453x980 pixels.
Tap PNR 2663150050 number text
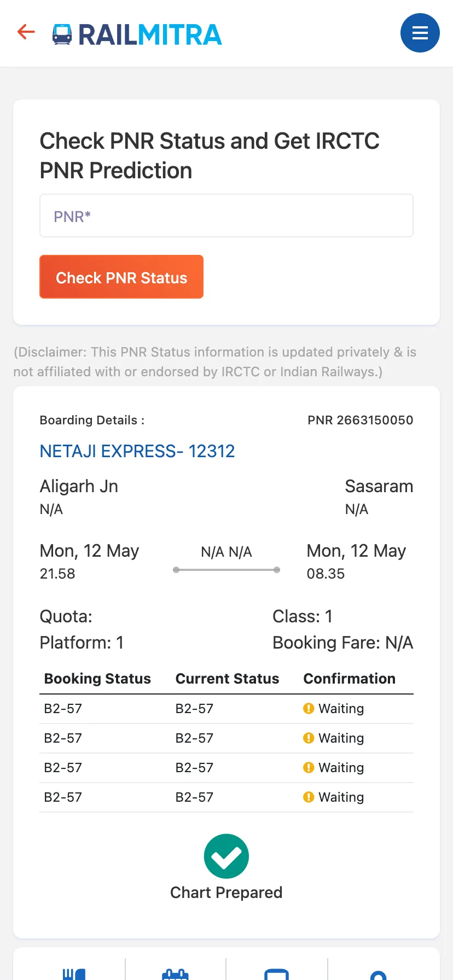coord(361,420)
